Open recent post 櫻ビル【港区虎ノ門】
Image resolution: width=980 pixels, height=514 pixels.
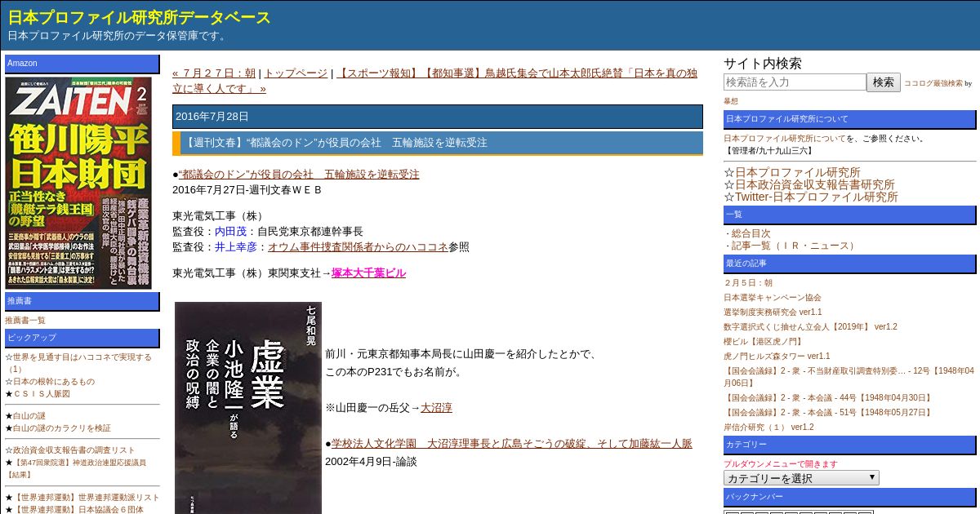(764, 342)
